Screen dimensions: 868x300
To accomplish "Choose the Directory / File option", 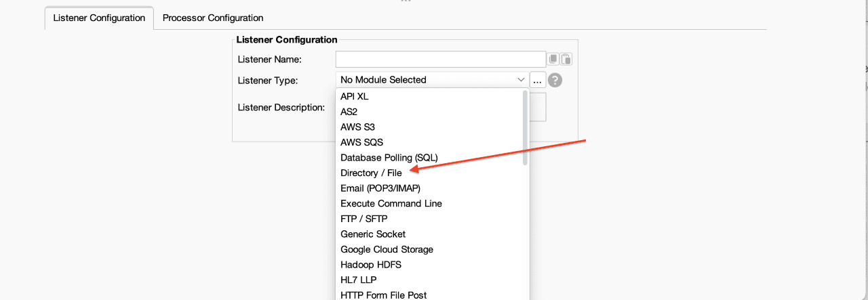I will (x=432, y=173).
